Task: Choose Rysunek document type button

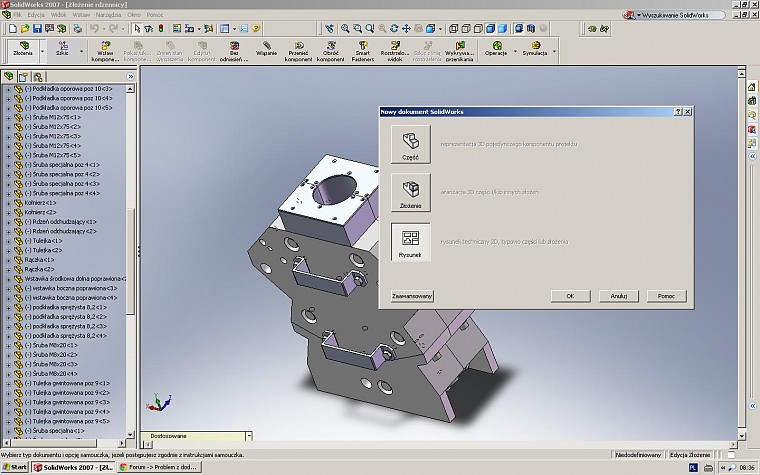Action: (411, 242)
